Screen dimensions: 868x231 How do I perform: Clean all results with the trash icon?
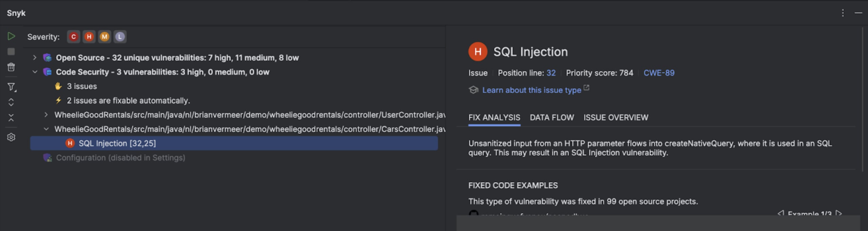11,67
